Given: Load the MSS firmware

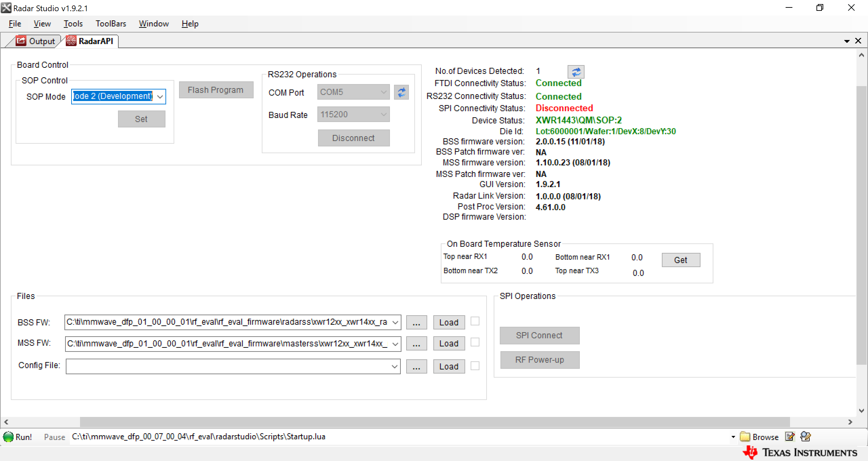Looking at the screenshot, I should pos(449,344).
